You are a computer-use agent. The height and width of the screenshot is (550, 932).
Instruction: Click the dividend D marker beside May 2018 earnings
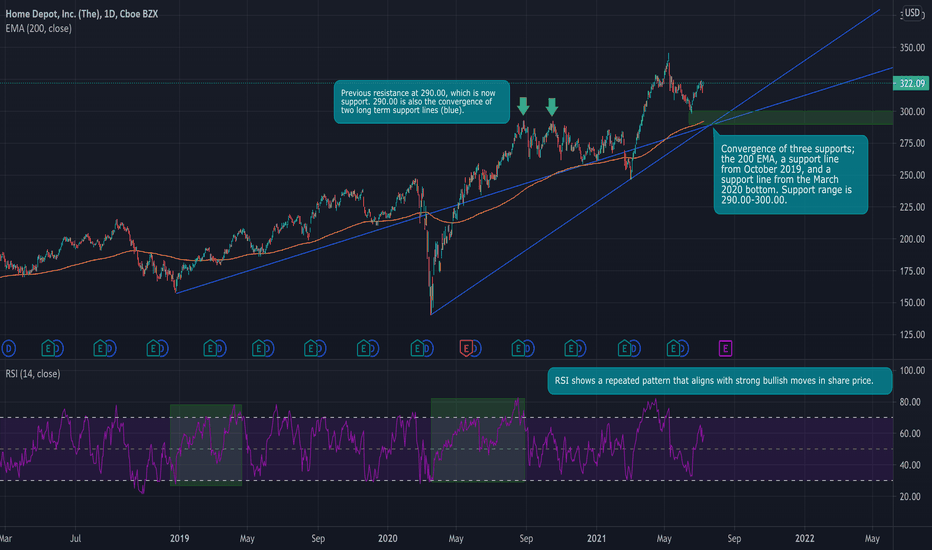[x=58, y=348]
